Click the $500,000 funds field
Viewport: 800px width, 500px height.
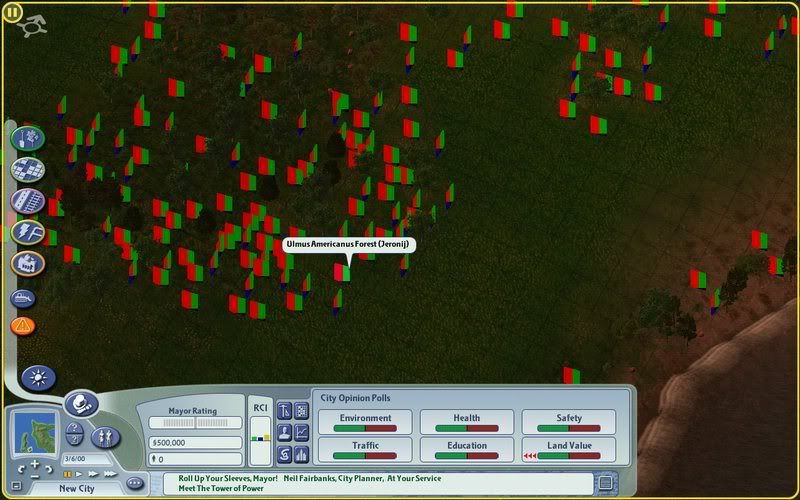click(x=195, y=442)
